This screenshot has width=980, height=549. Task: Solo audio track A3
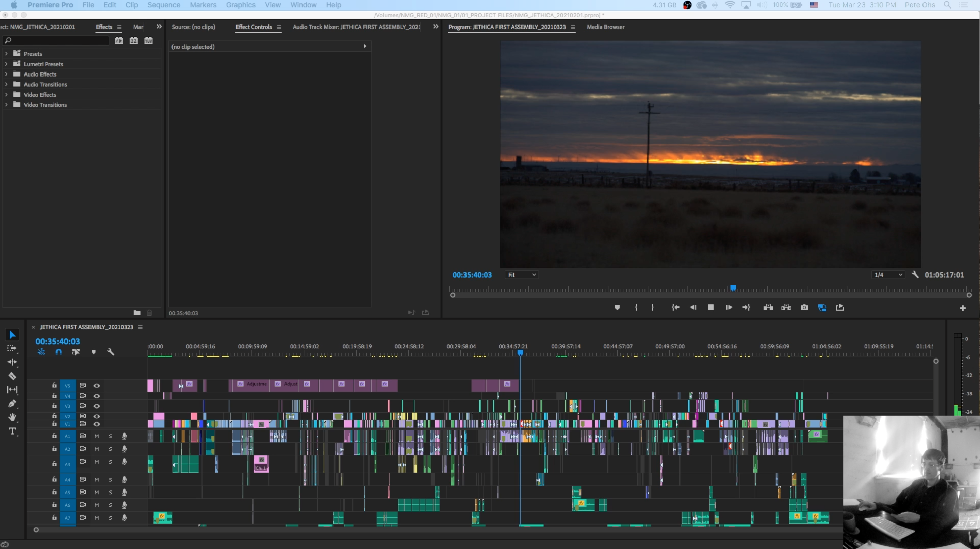pyautogui.click(x=110, y=462)
